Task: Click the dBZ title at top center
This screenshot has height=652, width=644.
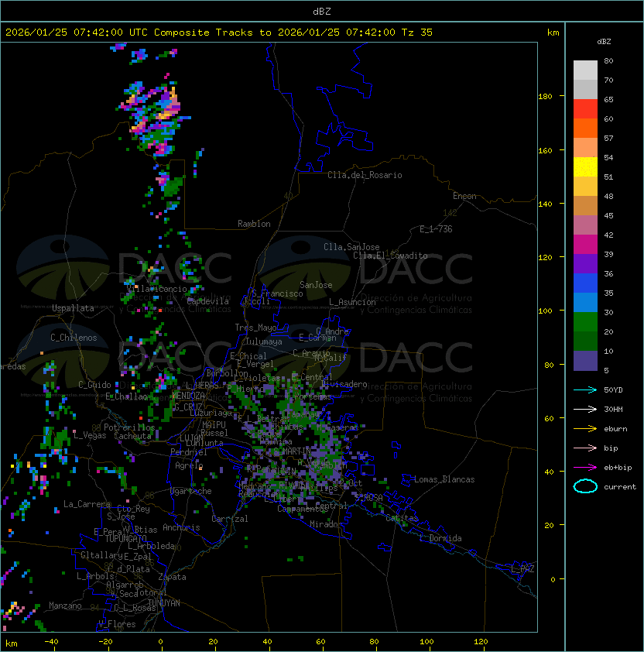Action: [x=322, y=12]
